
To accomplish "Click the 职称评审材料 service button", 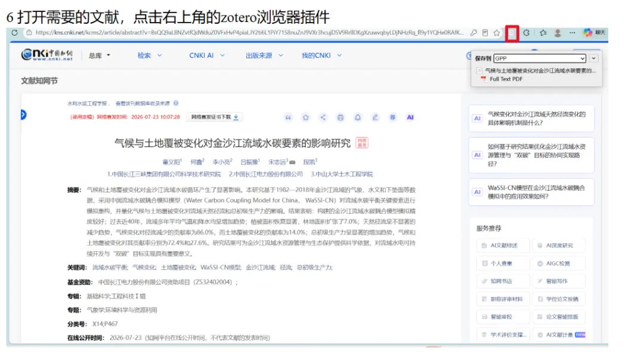I will (x=503, y=299).
